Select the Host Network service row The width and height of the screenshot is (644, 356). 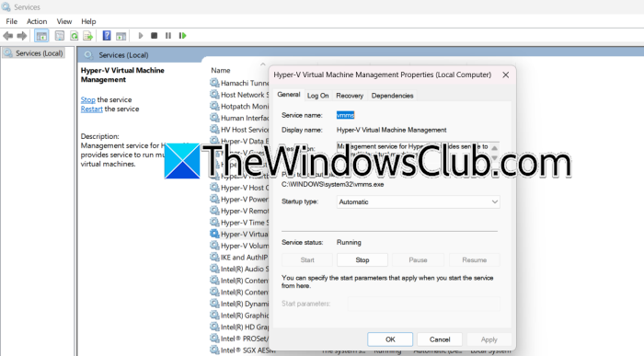[x=239, y=95]
